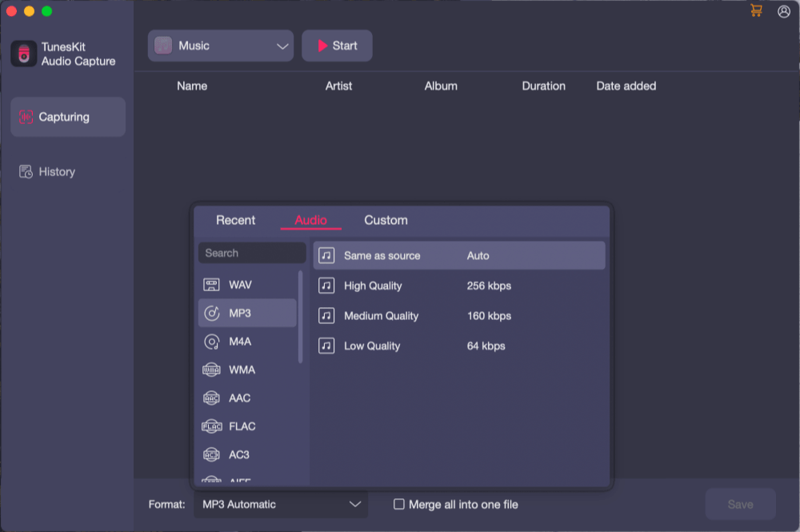Click the AAC format icon
Image resolution: width=800 pixels, height=532 pixels.
211,398
